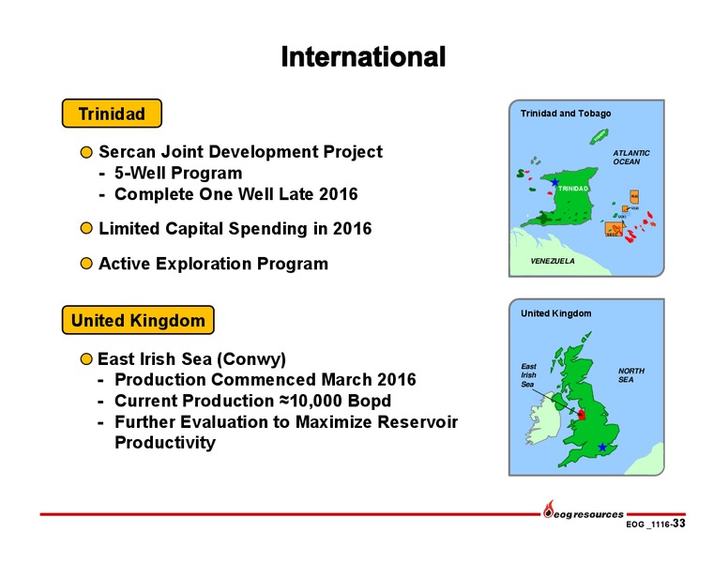
Task: Select the yellow United Kingdom label box
Action: 138,320
